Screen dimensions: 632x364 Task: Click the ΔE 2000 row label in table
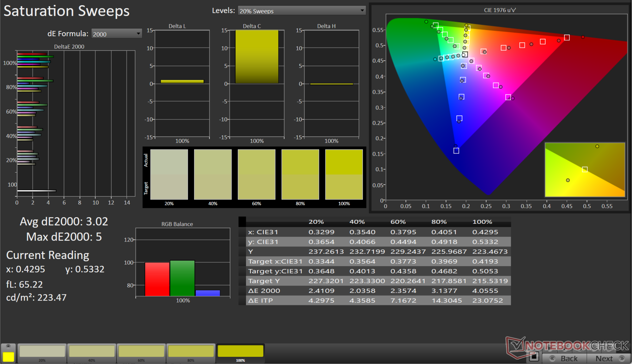tap(264, 291)
